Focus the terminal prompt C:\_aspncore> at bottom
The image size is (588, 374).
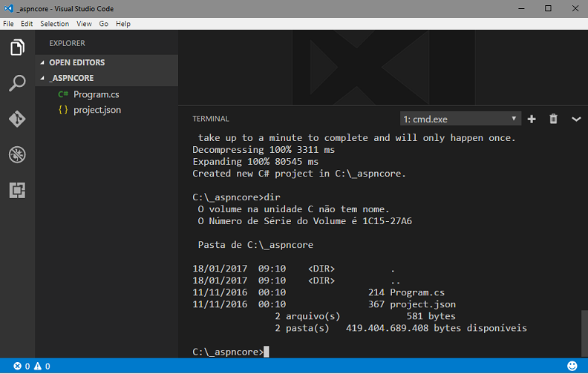point(228,352)
